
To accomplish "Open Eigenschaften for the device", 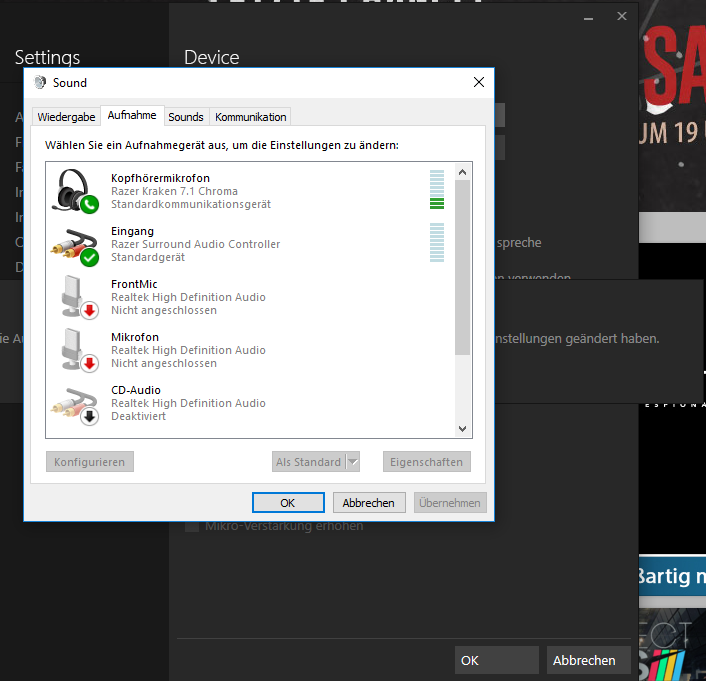I will coord(426,462).
